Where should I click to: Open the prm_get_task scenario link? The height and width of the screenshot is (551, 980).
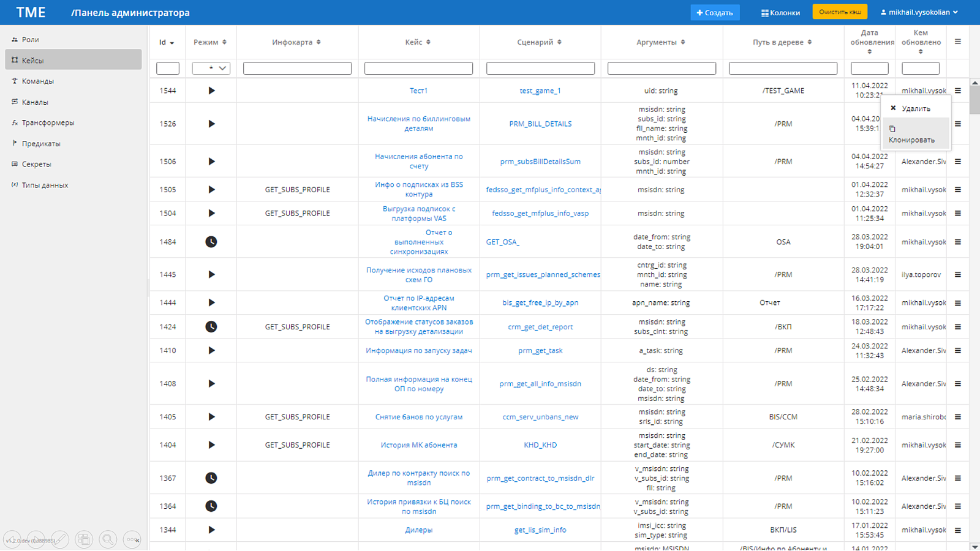540,351
